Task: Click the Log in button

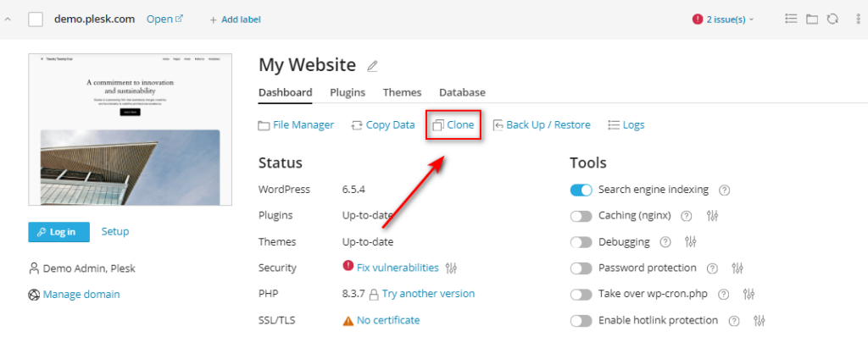Action: [x=58, y=232]
